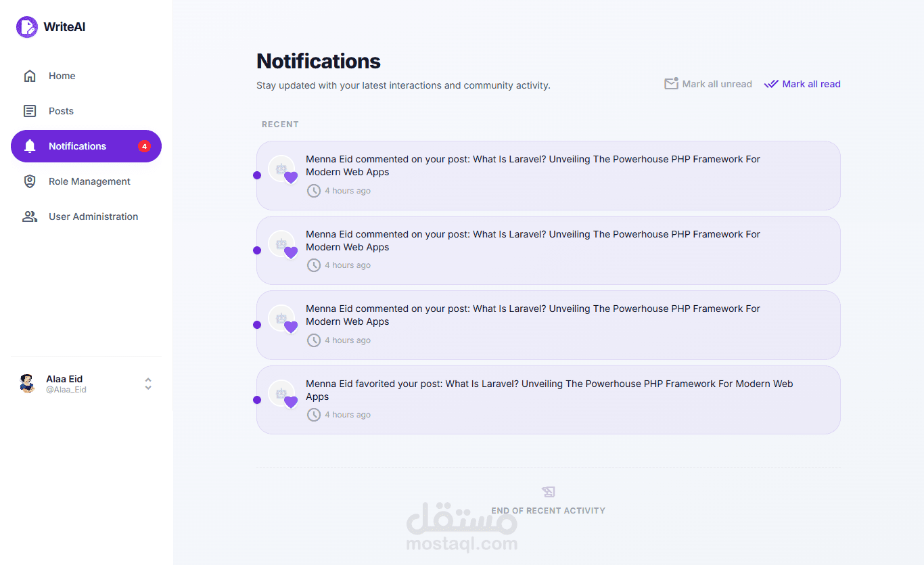This screenshot has width=924, height=565.
Task: Click the Posts document icon
Action: tap(30, 111)
